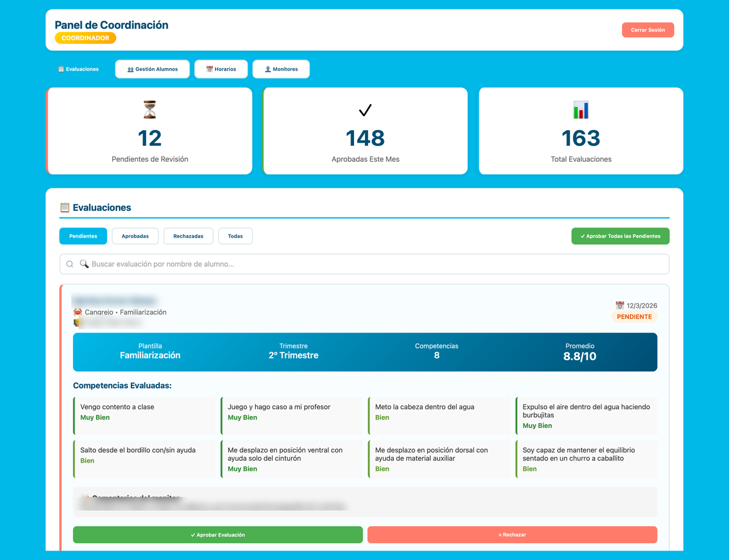This screenshot has height=560, width=729.
Task: Click the thin outline magnifier icon in search box
Action: 70,264
